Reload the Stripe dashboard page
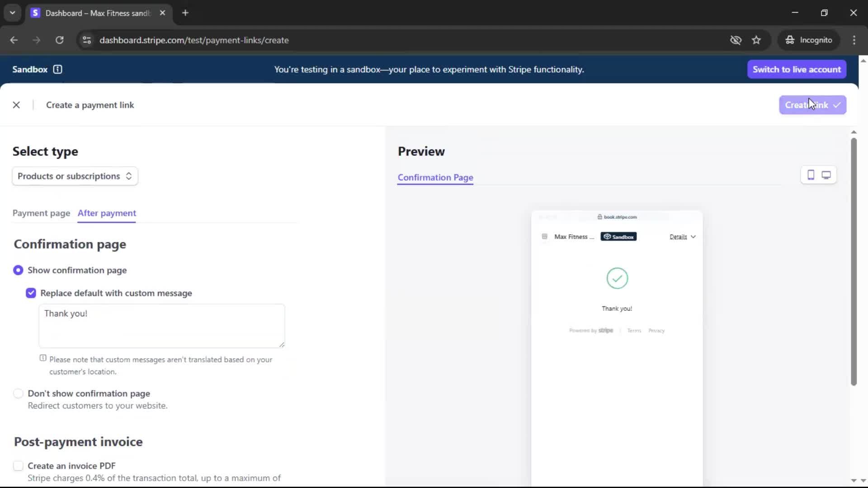The image size is (868, 488). pos(59,40)
